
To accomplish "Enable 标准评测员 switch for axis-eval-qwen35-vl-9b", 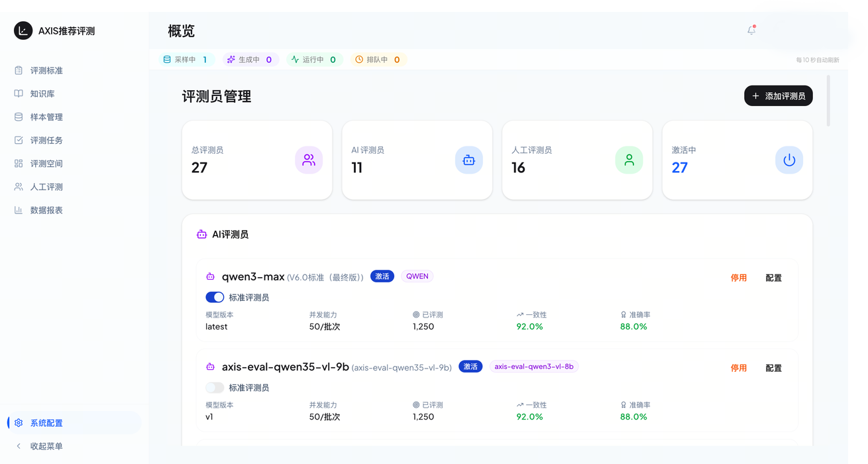I will (x=215, y=387).
